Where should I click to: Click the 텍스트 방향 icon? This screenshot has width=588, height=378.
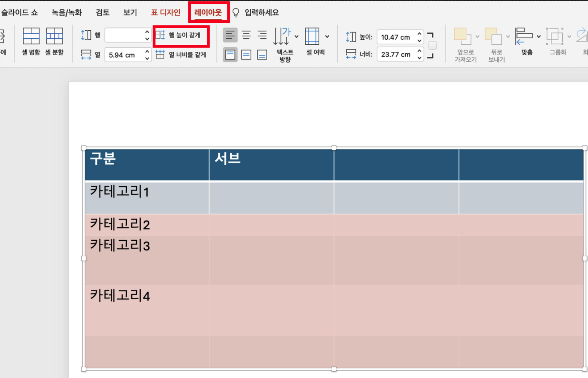pyautogui.click(x=282, y=36)
